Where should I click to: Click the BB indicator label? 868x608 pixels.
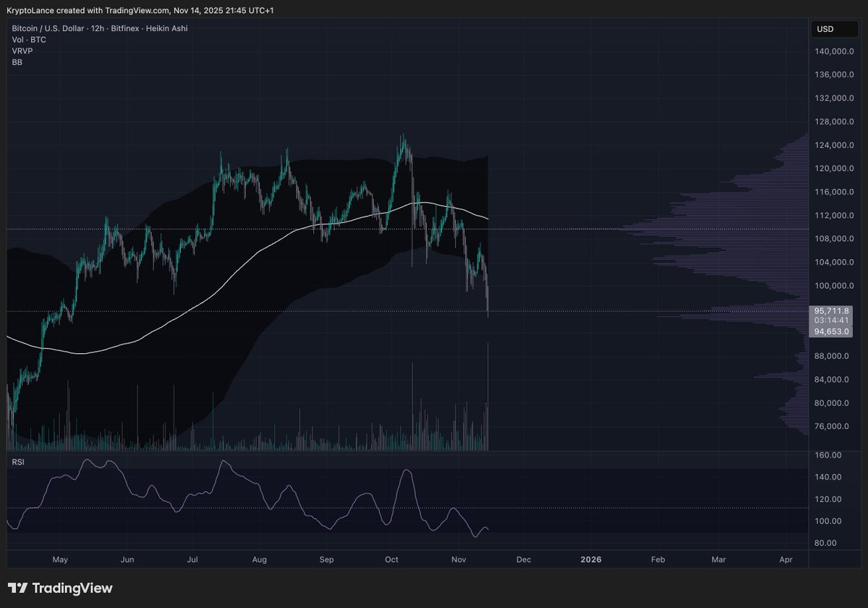point(17,63)
